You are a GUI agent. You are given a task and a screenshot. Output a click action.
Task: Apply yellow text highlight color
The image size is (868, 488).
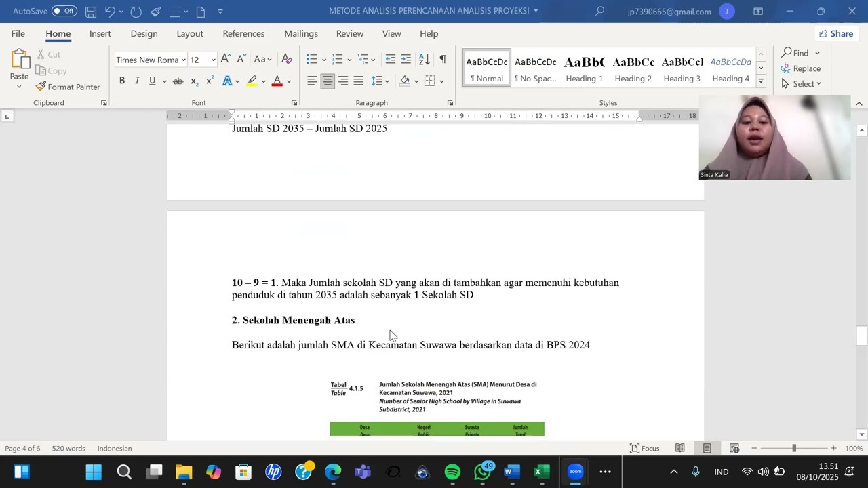pos(252,81)
